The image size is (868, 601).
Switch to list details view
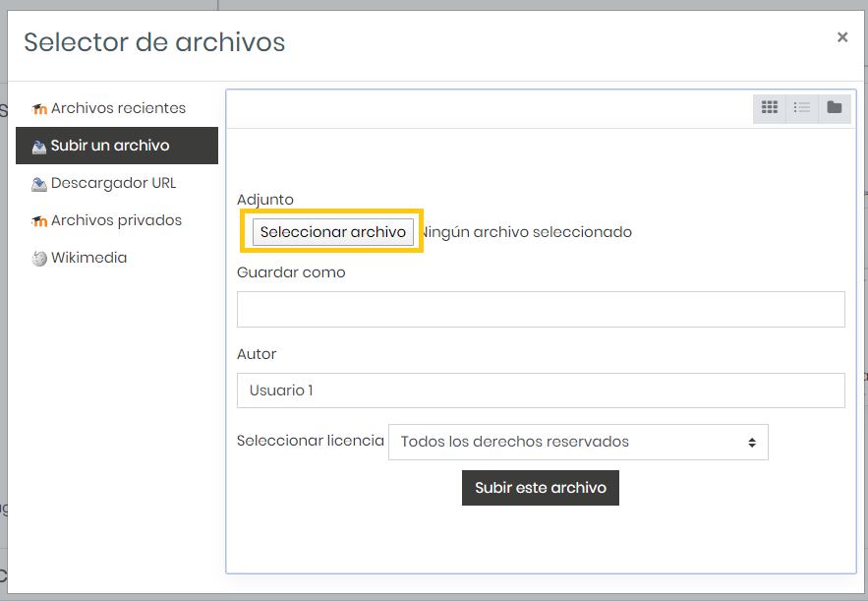pos(801,107)
